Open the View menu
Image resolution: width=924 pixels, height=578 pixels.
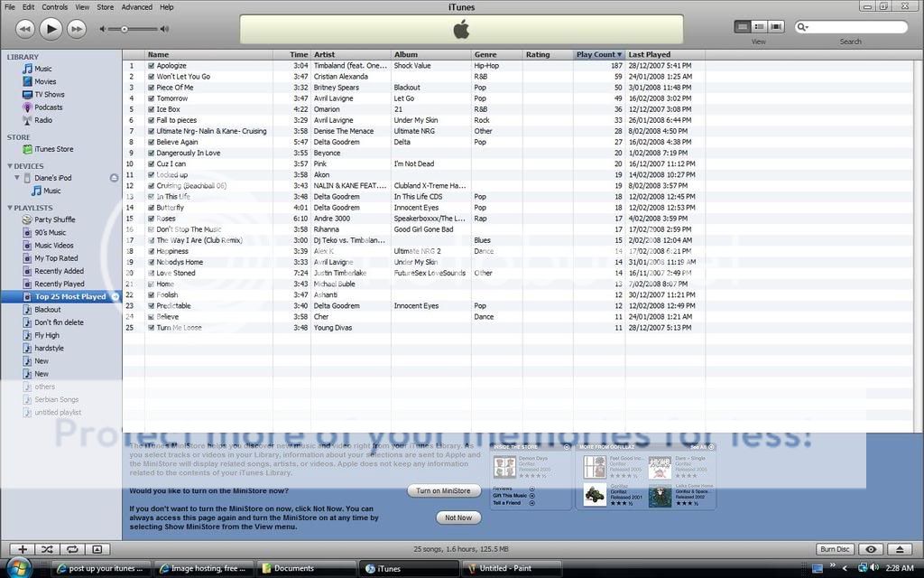click(x=82, y=7)
